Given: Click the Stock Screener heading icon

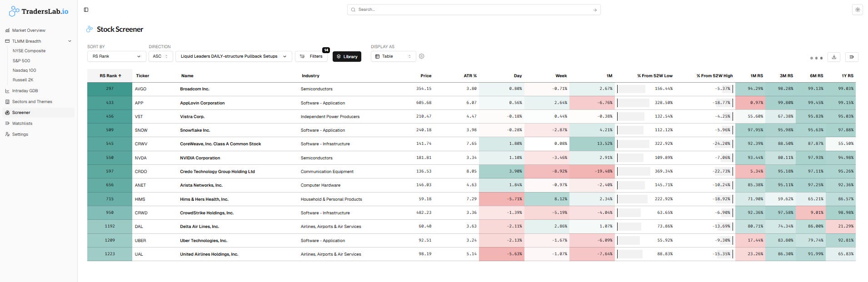Looking at the screenshot, I should [90, 29].
